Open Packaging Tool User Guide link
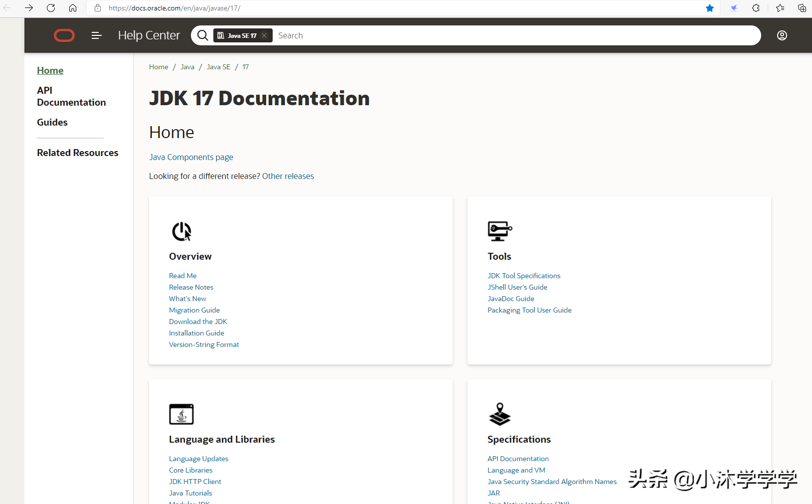Screen dimensions: 812x504 click(529, 310)
